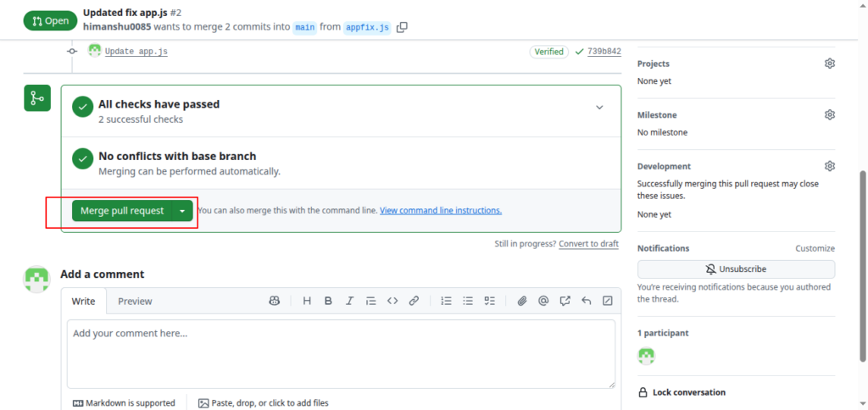Click into the Add your comment text area
The width and height of the screenshot is (868, 410).
click(341, 353)
